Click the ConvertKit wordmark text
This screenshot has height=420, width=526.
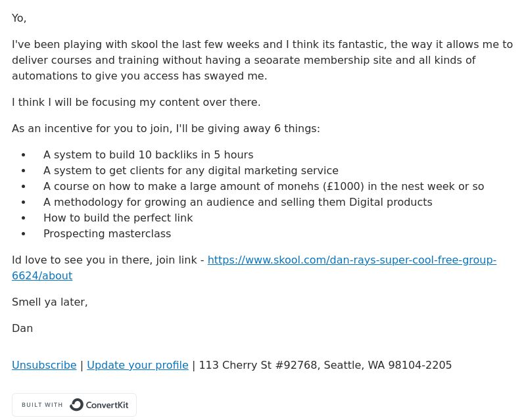pos(107,405)
